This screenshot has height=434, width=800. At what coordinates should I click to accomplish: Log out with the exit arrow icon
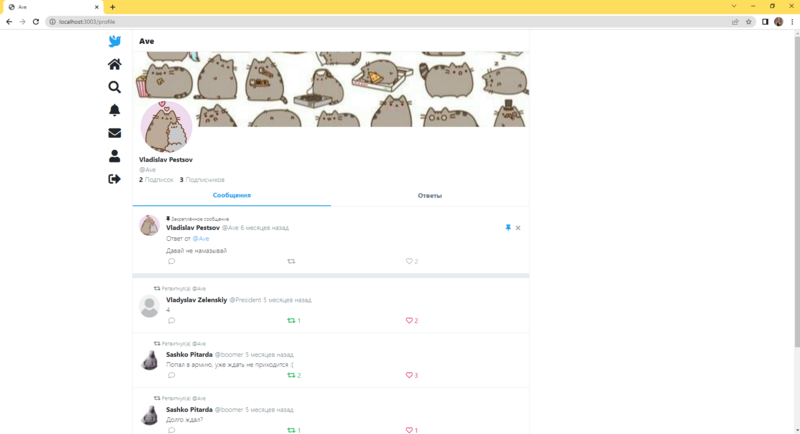coord(114,179)
